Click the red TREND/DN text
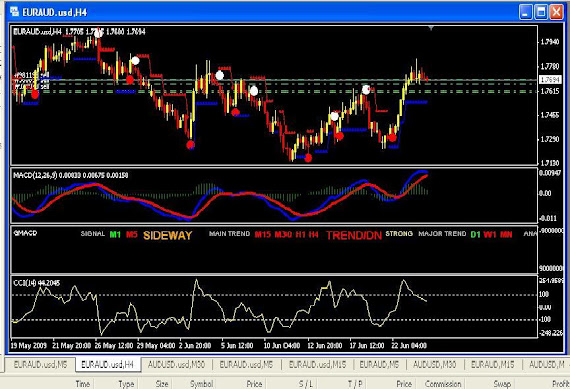The height and width of the screenshot is (389, 570). click(354, 236)
